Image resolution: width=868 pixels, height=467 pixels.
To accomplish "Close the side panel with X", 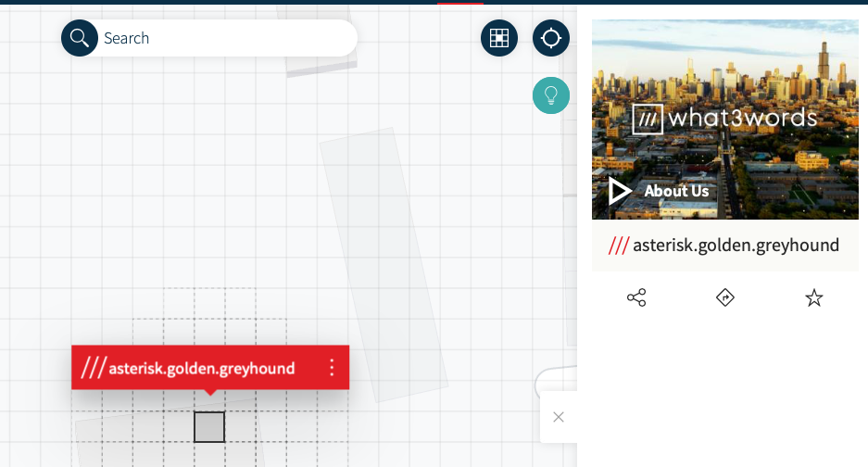I will [559, 417].
